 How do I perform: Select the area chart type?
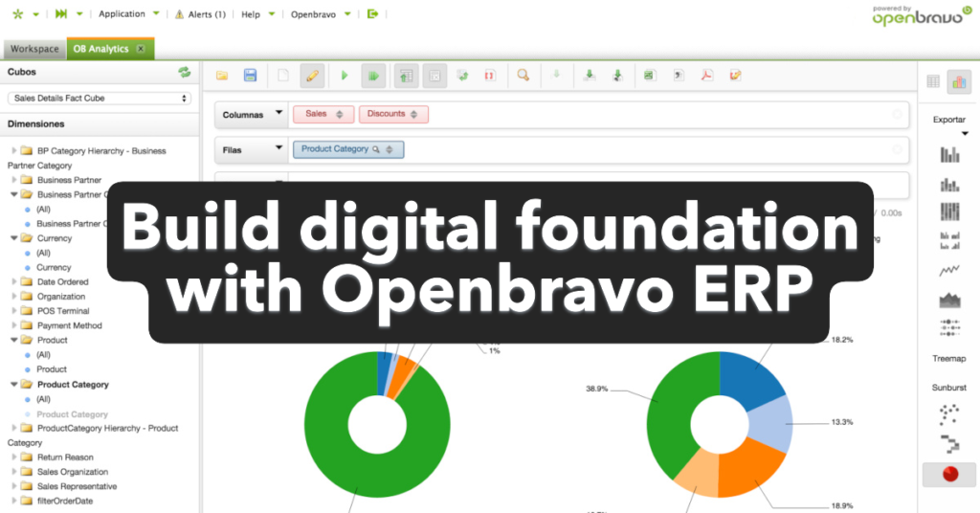(x=949, y=300)
